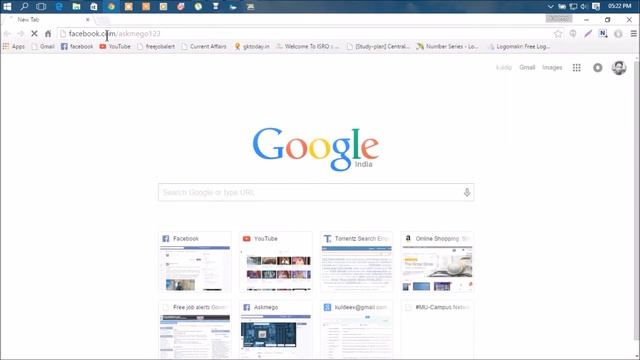The height and width of the screenshot is (360, 640).
Task: Click the vertical page scrollbar
Action: point(637,200)
